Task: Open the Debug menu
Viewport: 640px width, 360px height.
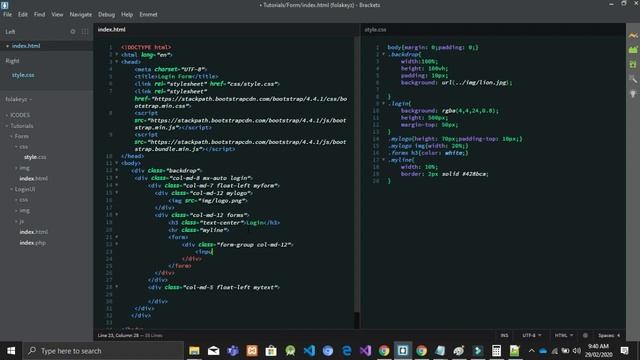Action: click(x=106, y=14)
